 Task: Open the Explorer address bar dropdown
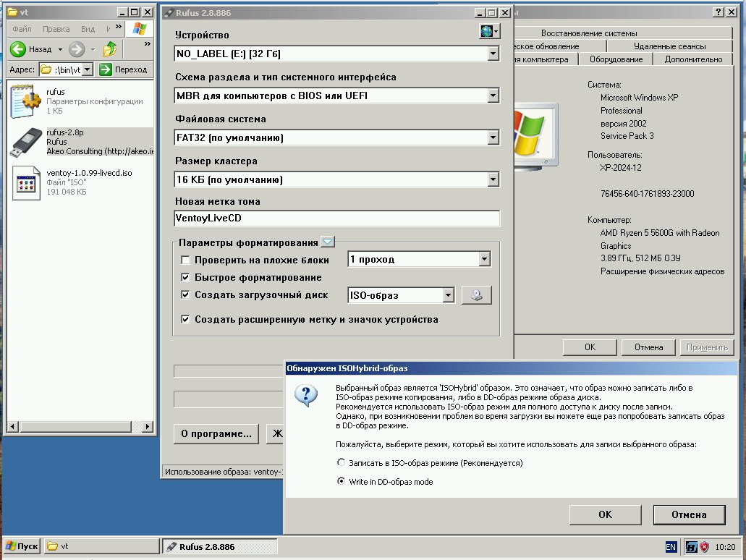tap(88, 69)
